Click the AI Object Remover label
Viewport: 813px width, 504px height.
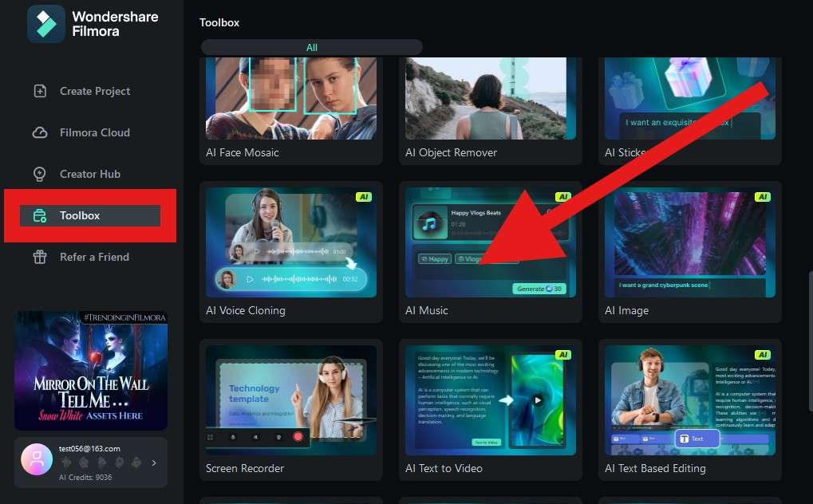pos(451,152)
